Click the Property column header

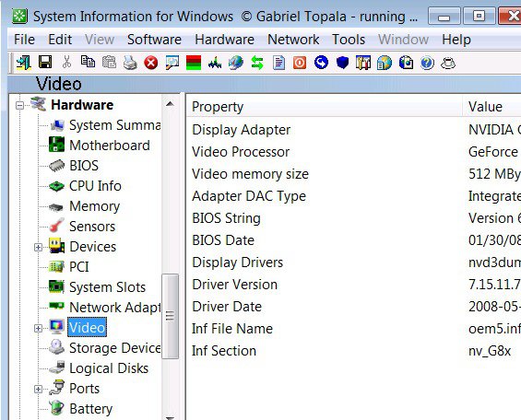point(325,107)
